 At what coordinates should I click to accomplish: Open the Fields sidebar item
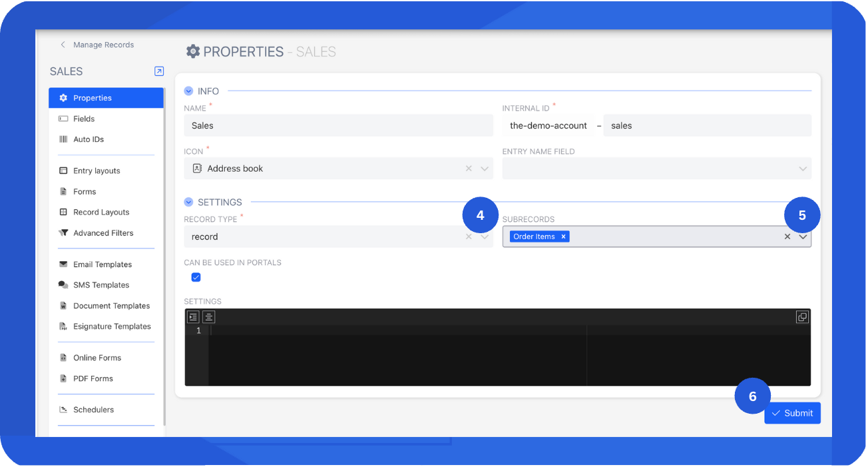pos(106,119)
